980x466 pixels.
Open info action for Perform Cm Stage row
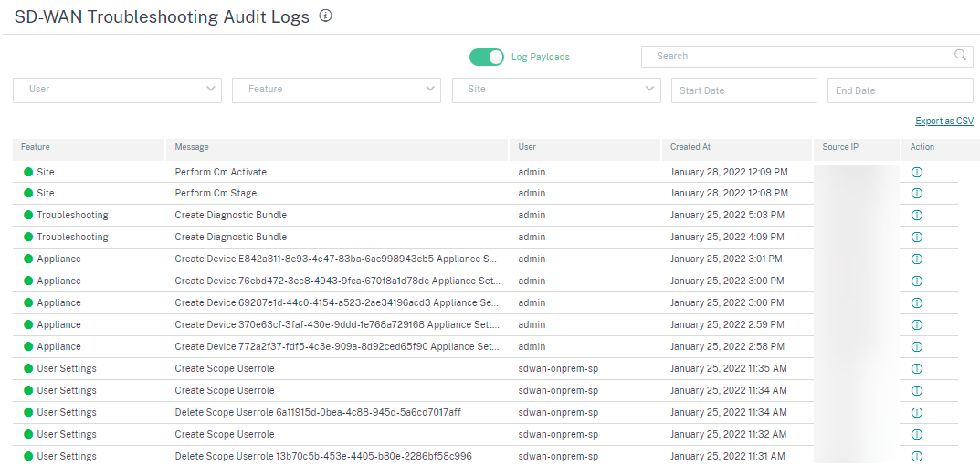[x=917, y=194]
